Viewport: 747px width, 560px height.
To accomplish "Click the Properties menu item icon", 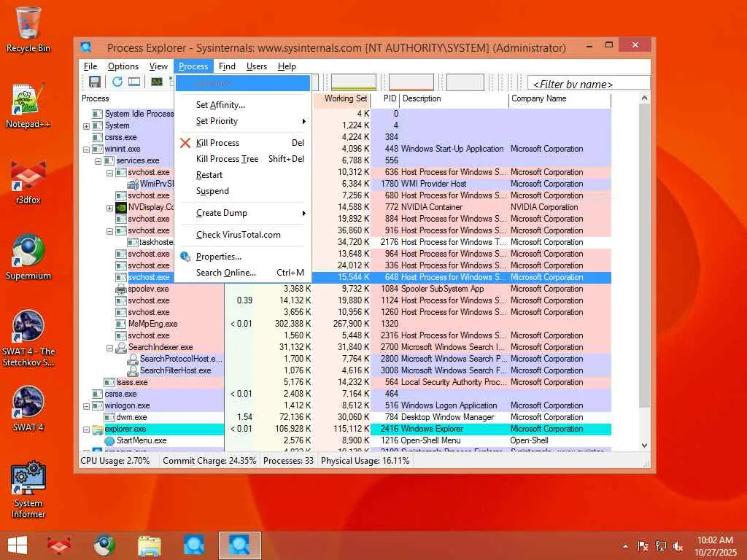I will click(185, 257).
